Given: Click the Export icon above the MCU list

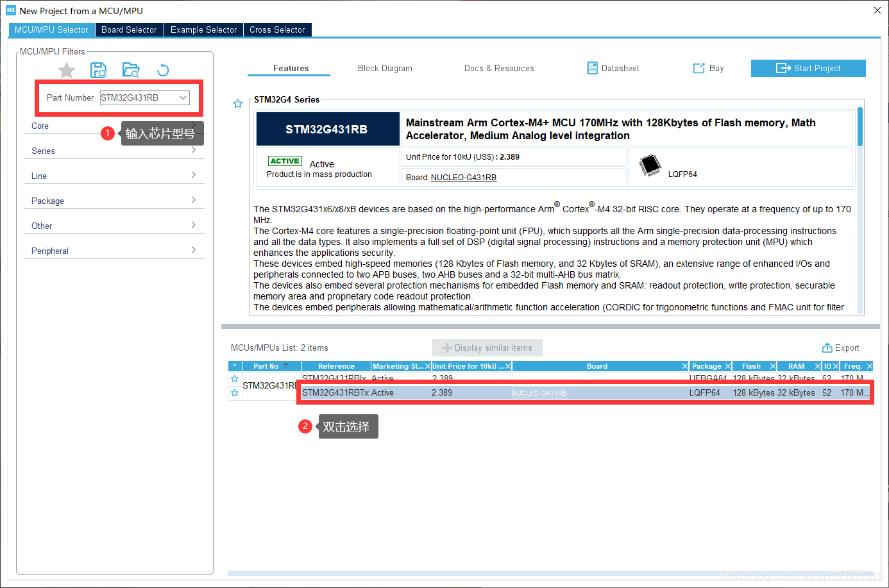Looking at the screenshot, I should click(827, 348).
